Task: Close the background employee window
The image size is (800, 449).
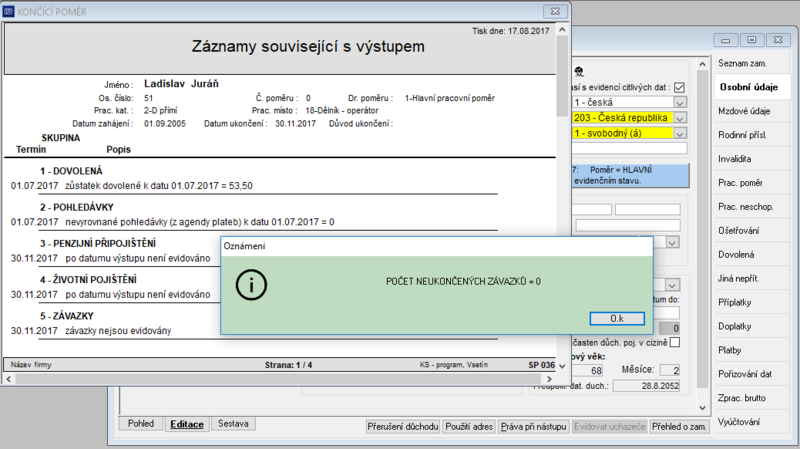Action: (778, 40)
